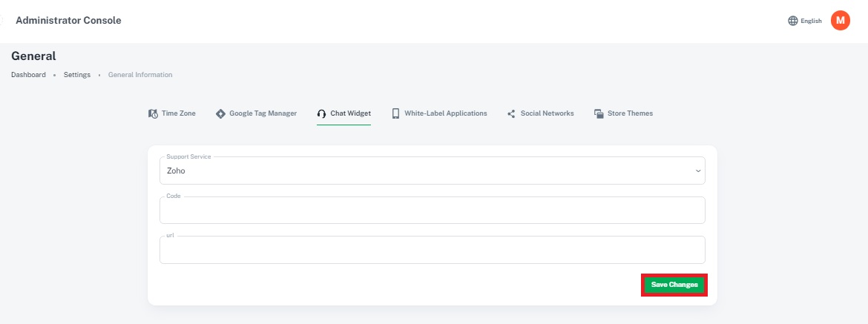Click the White-Label Applications phone icon
Viewport: 868px width, 324px height.
396,113
